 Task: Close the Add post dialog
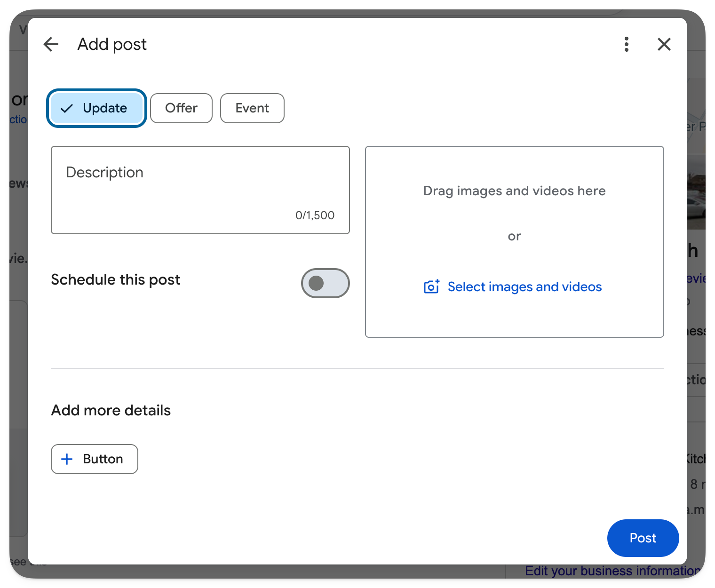[664, 44]
